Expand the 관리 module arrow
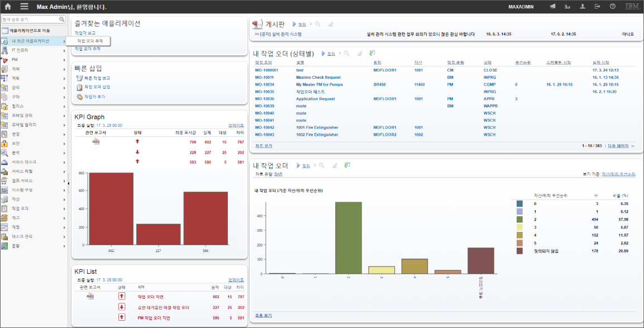The width and height of the screenshot is (644, 328). pyautogui.click(x=64, y=88)
